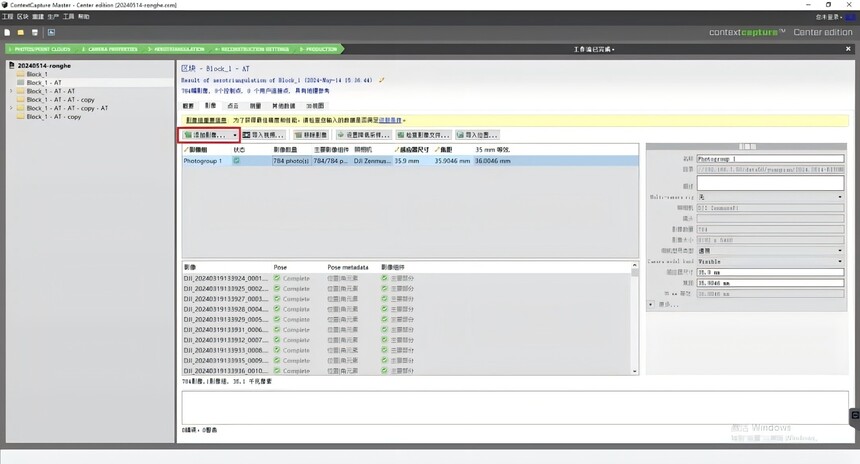The height and width of the screenshot is (464, 860).
Task: Click the Aerotriangulation workflow step
Action: click(x=176, y=49)
